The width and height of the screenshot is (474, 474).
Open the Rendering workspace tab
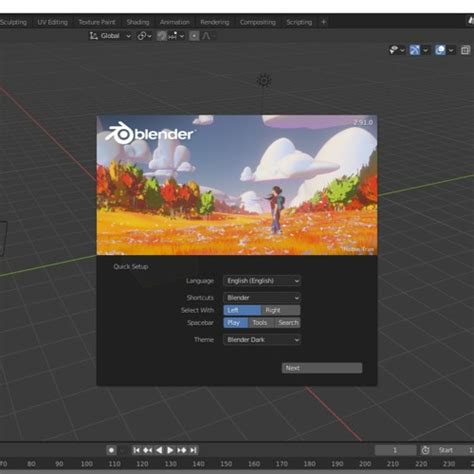(x=215, y=22)
